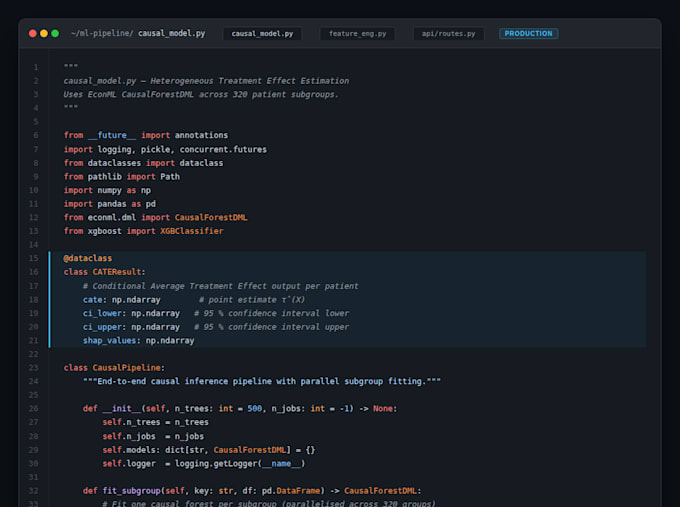
Task: Click the '# Fit one causal forest per subgroup' comment
Action: click(269, 503)
